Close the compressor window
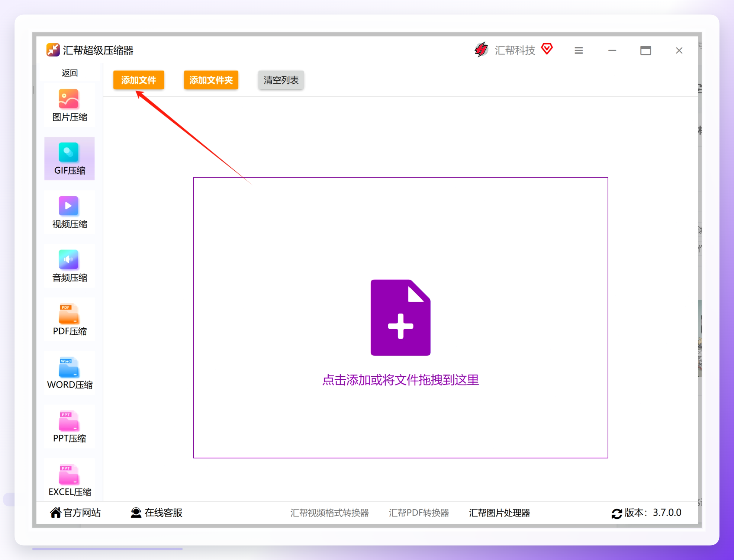This screenshot has height=560, width=734. tap(679, 50)
